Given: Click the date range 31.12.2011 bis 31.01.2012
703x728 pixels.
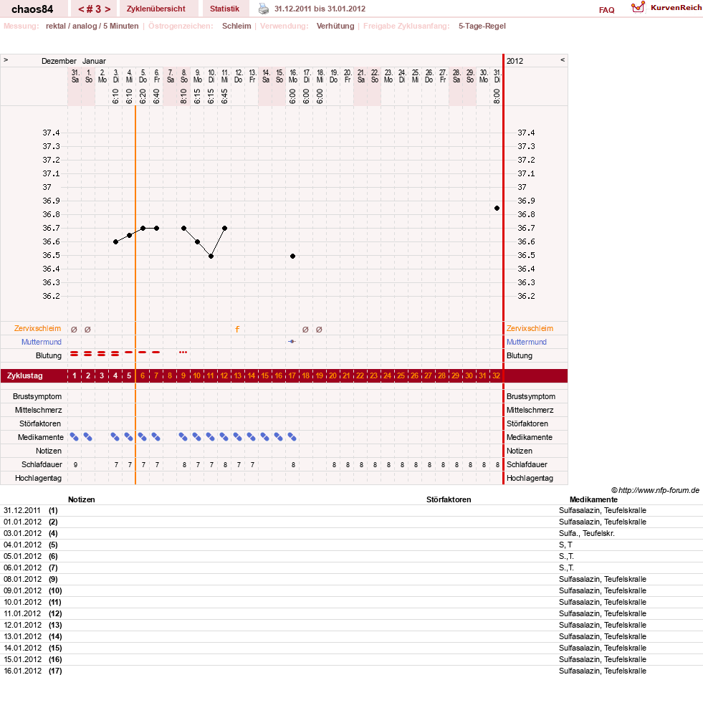Looking at the screenshot, I should (320, 9).
